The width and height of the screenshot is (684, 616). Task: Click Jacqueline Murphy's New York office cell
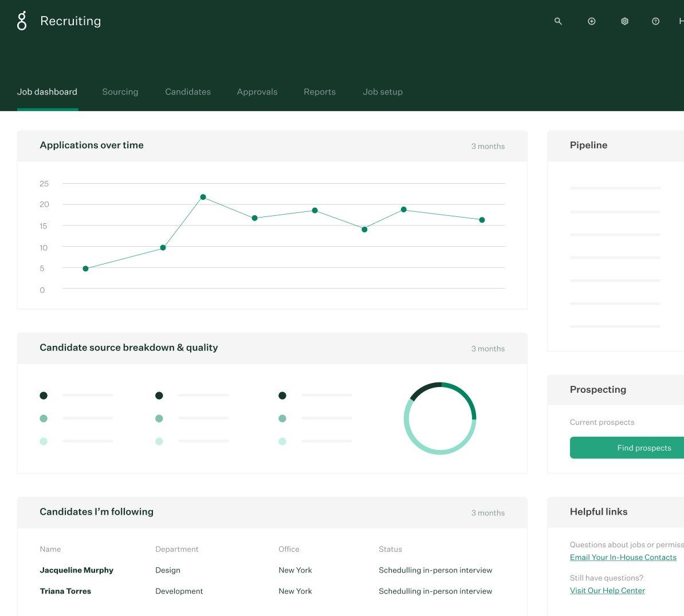pyautogui.click(x=296, y=570)
